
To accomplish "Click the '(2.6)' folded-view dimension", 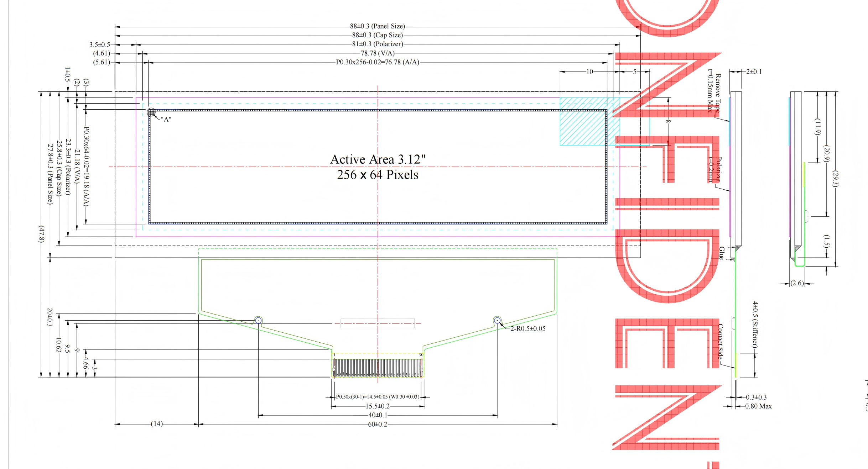I will [x=797, y=283].
